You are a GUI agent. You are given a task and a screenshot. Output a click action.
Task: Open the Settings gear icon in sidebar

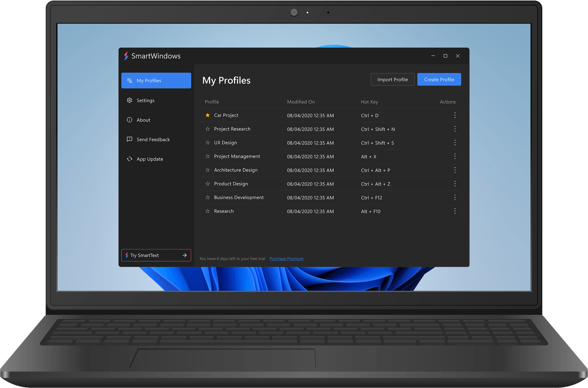point(129,100)
